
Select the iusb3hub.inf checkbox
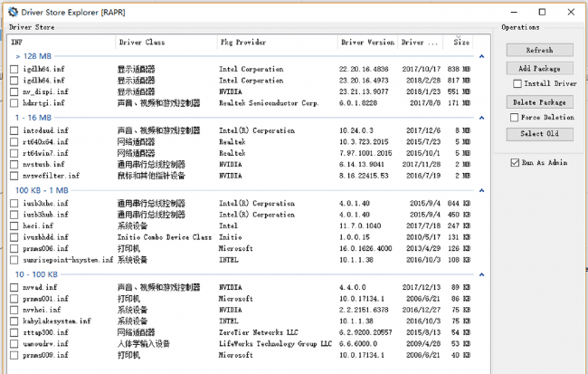click(14, 215)
